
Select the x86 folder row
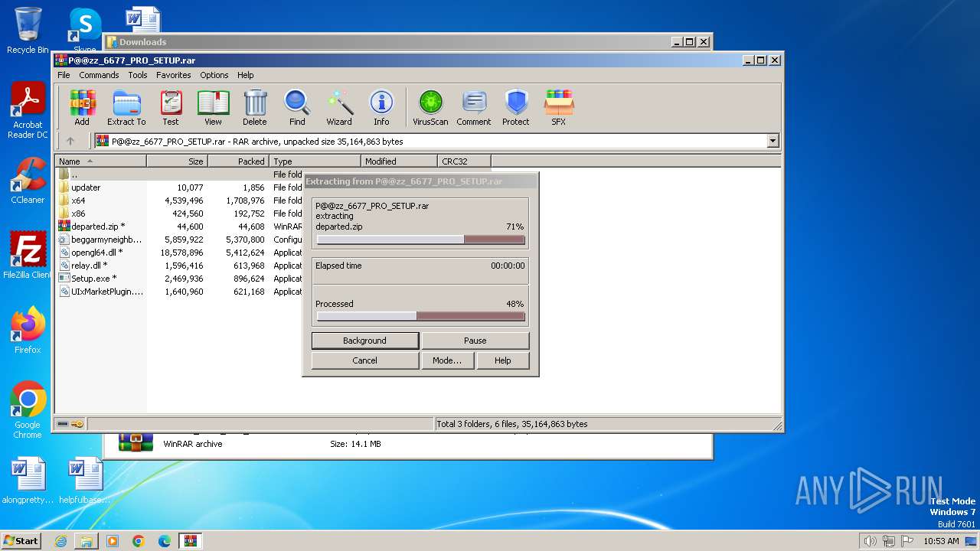coord(180,214)
